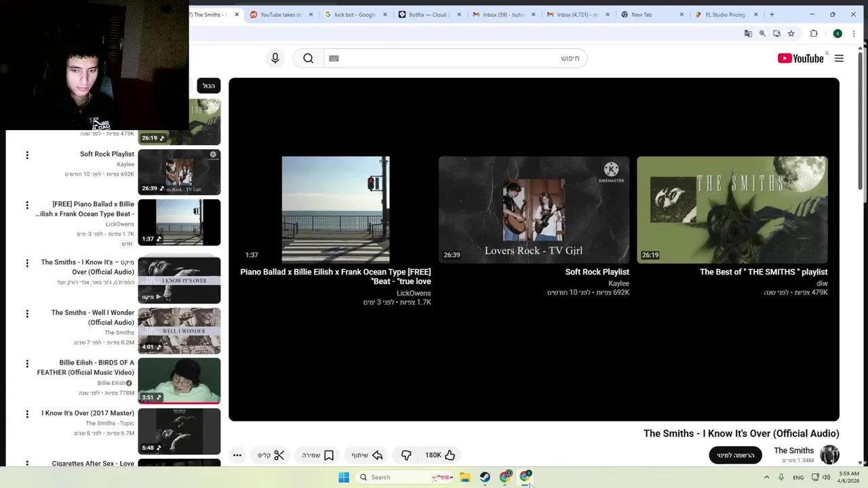Viewport: 868px width, 488px height.
Task: Select the הכול filter chip
Action: pos(209,86)
